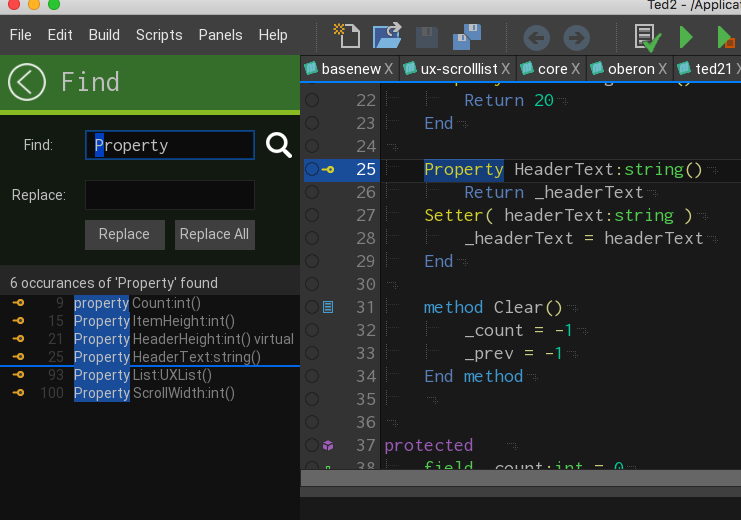Viewport: 741px width, 520px height.
Task: Click the Save All double-disk icon
Action: tap(465, 36)
